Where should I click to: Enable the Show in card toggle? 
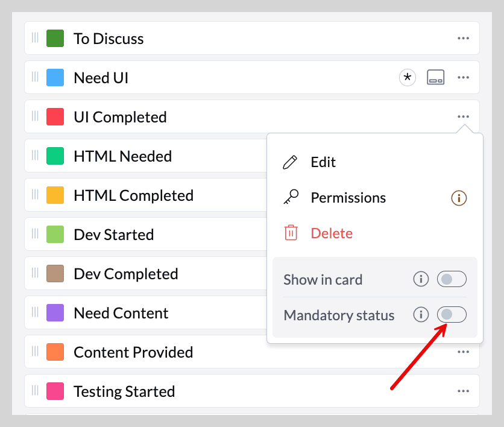452,279
